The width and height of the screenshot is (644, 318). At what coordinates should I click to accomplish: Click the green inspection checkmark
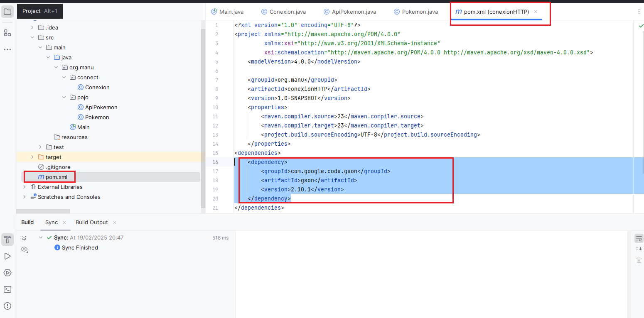click(640, 26)
